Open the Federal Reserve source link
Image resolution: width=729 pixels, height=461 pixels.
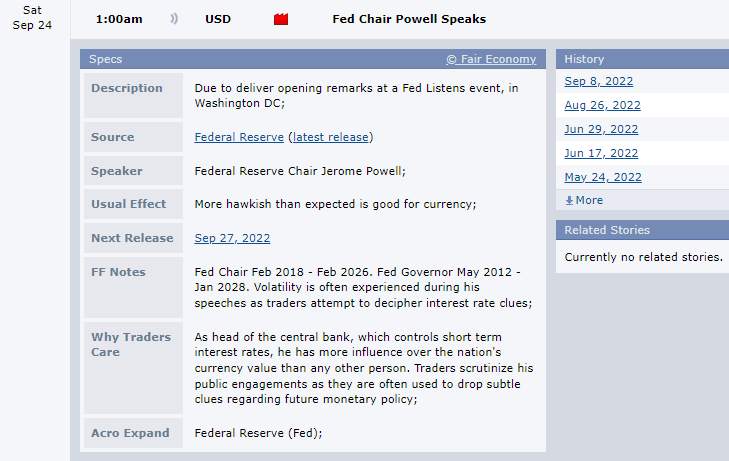coord(239,137)
